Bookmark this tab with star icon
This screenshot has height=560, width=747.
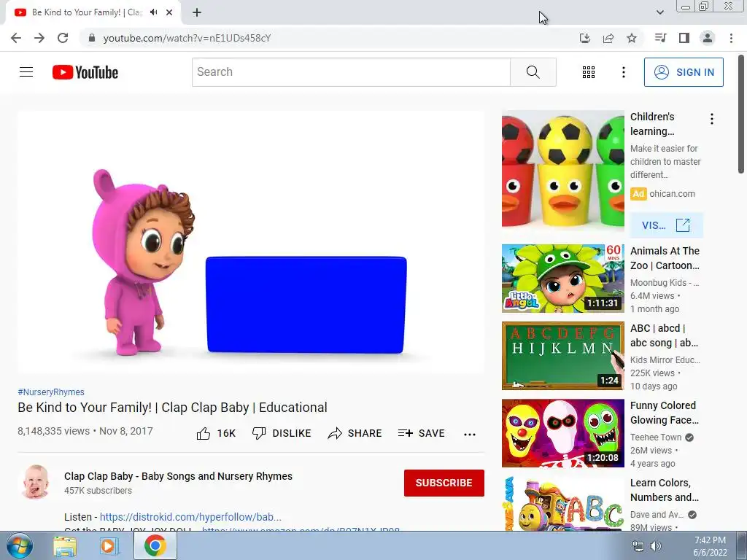(x=632, y=38)
